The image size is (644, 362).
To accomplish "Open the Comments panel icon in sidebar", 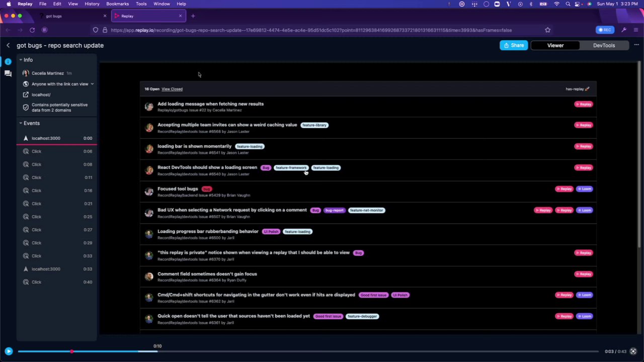I will (x=8, y=73).
